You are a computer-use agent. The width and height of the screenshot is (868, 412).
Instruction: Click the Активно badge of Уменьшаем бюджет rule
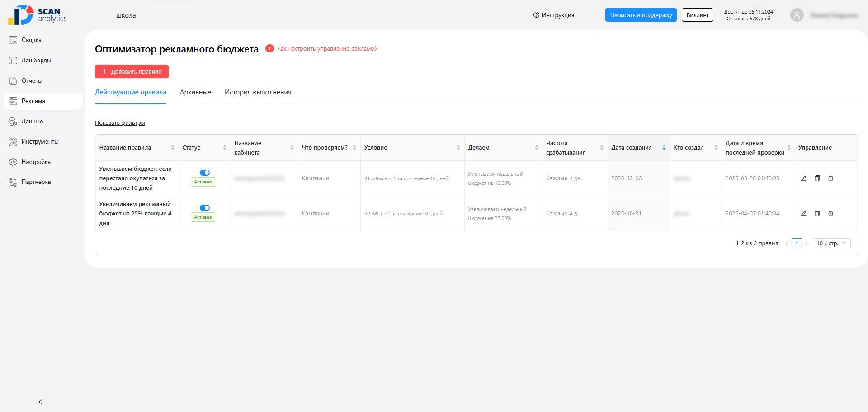[203, 182]
